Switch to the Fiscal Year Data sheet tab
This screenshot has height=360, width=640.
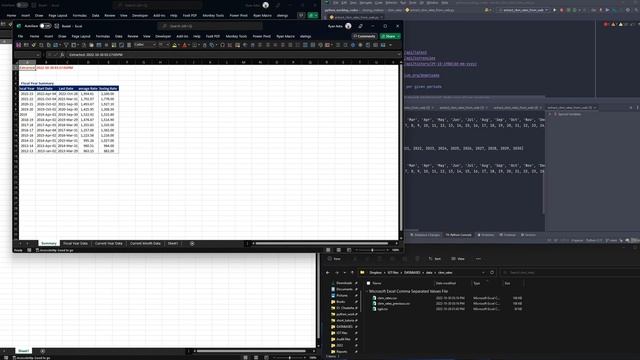(76, 243)
